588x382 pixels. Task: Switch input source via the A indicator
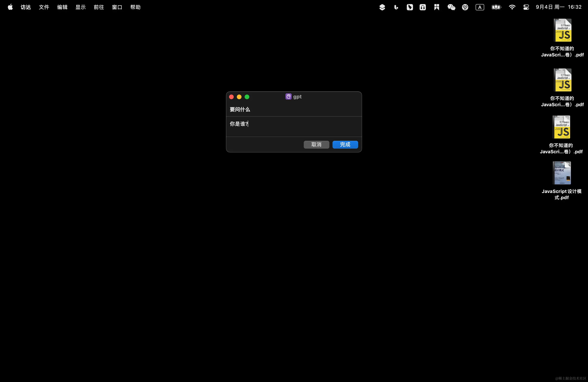point(479,7)
